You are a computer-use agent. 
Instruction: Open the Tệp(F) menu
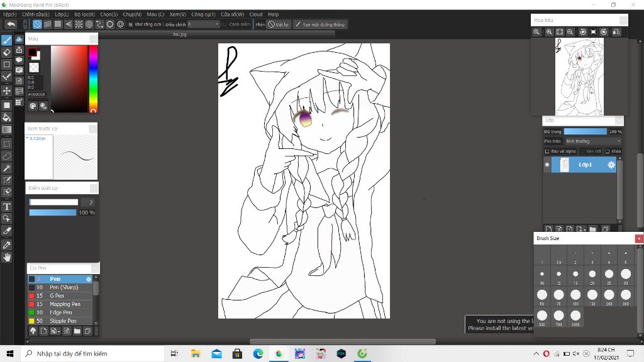click(10, 14)
